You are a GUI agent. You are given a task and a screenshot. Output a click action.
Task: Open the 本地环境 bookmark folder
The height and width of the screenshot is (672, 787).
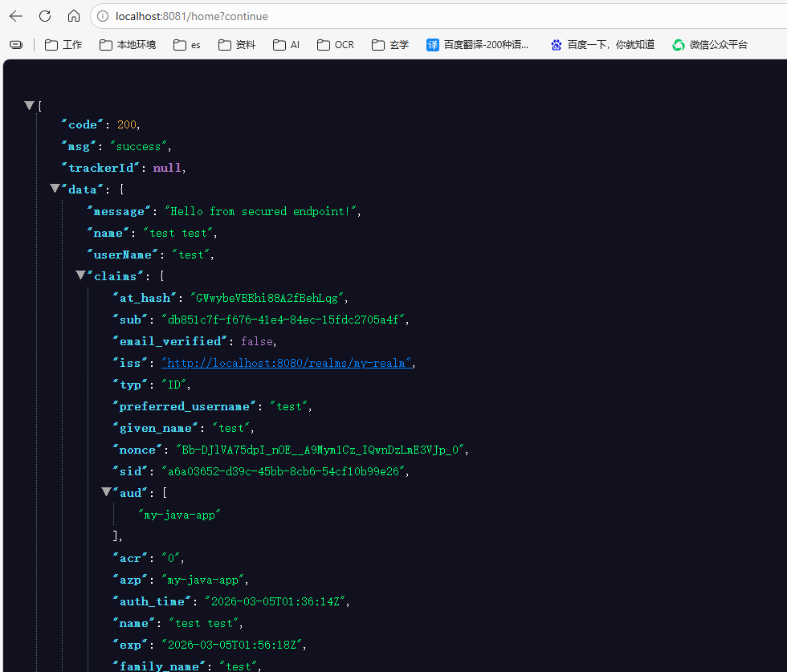pyautogui.click(x=128, y=45)
